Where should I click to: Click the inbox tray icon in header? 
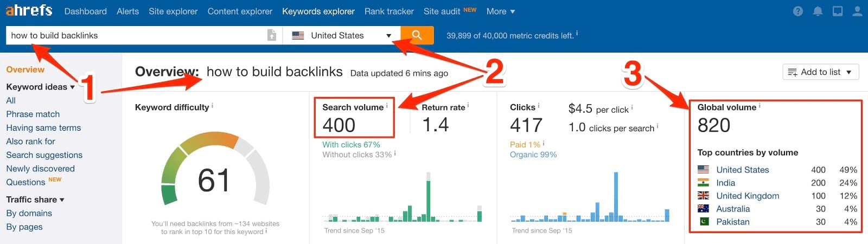(838, 11)
